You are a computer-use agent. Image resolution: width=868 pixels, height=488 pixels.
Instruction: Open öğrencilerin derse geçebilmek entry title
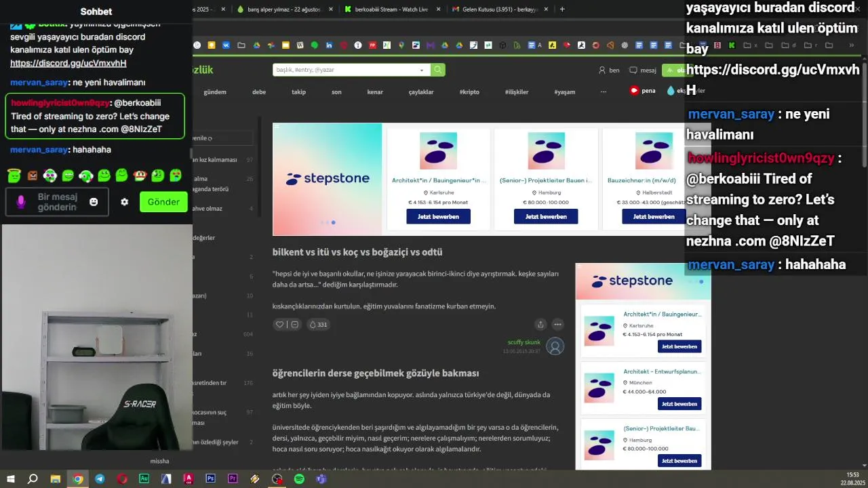click(376, 373)
